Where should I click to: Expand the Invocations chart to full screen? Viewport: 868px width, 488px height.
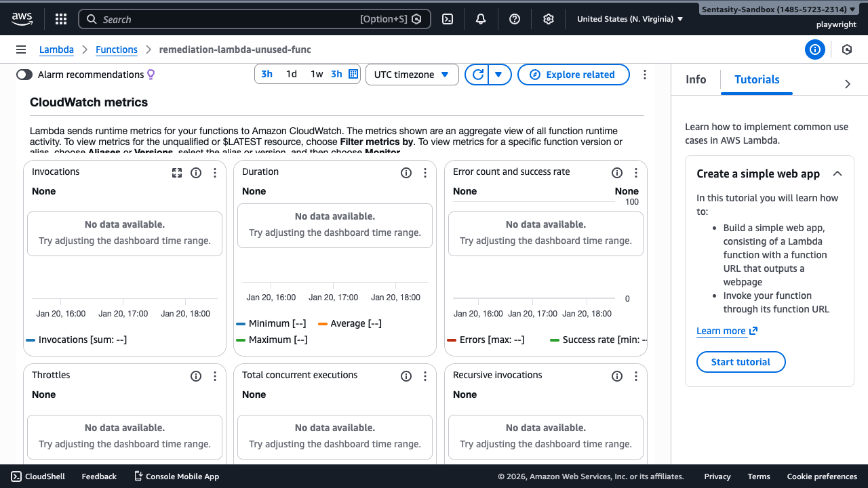point(177,173)
